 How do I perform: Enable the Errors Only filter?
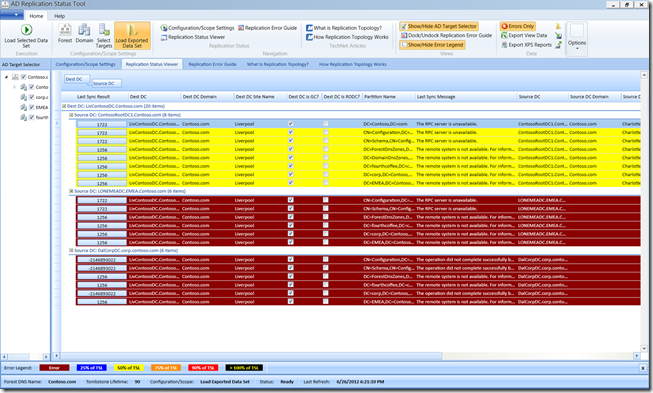pyautogui.click(x=517, y=26)
